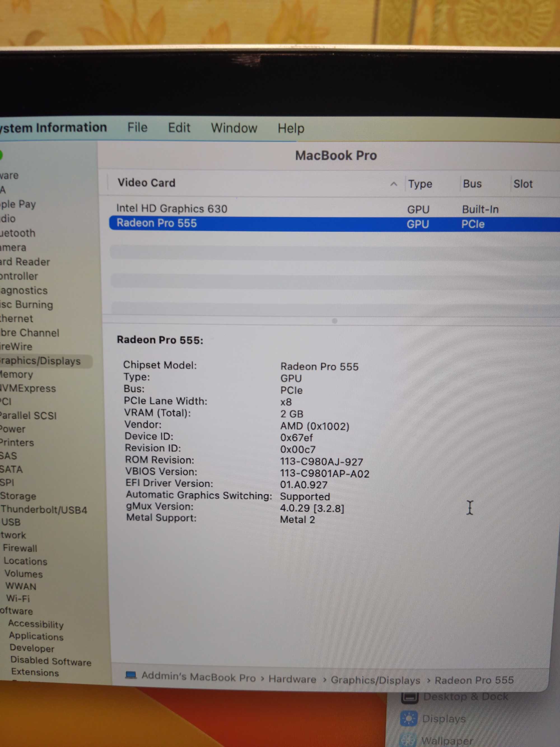
Task: Select Storage in the sidebar
Action: point(18,496)
